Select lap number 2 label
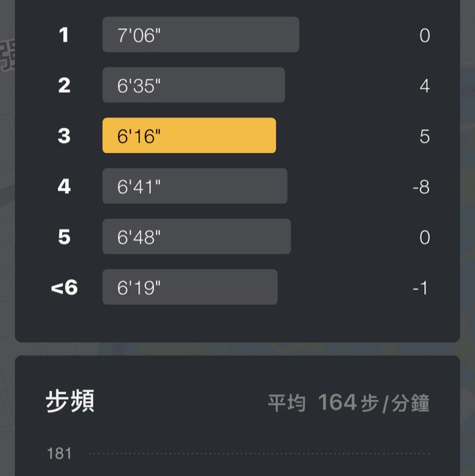Viewport: 475px width, 476px height. (x=64, y=85)
